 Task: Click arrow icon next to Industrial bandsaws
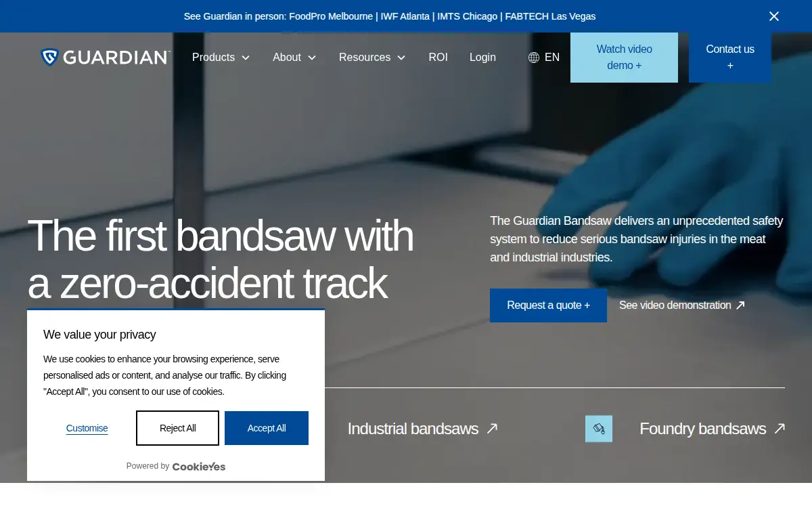click(x=493, y=428)
